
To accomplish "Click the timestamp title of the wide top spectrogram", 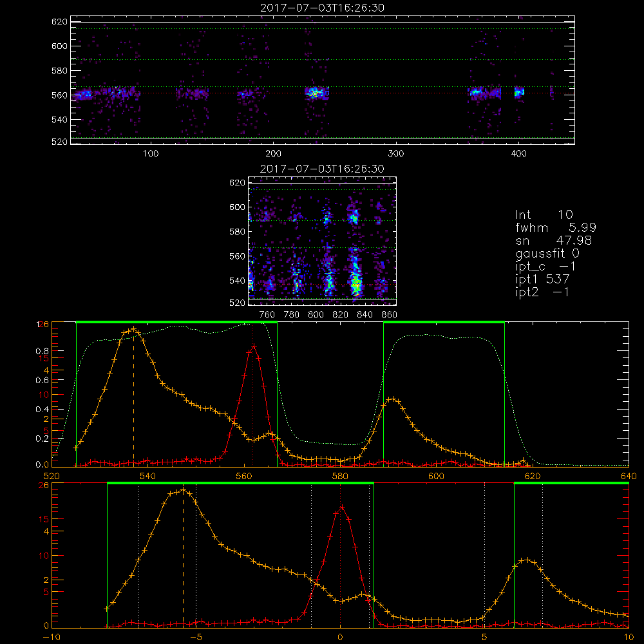I will tap(323, 8).
